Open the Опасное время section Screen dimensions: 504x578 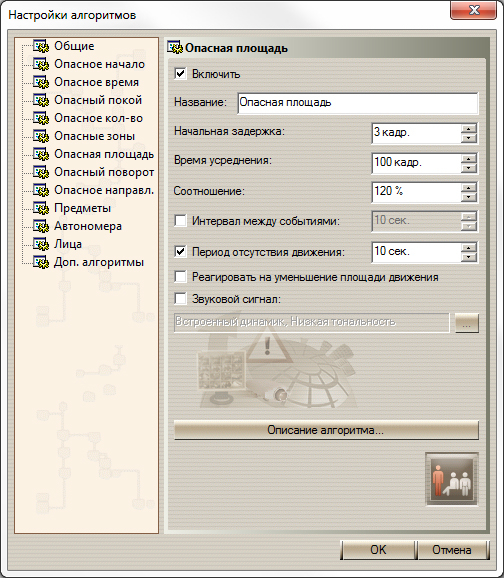[97, 82]
